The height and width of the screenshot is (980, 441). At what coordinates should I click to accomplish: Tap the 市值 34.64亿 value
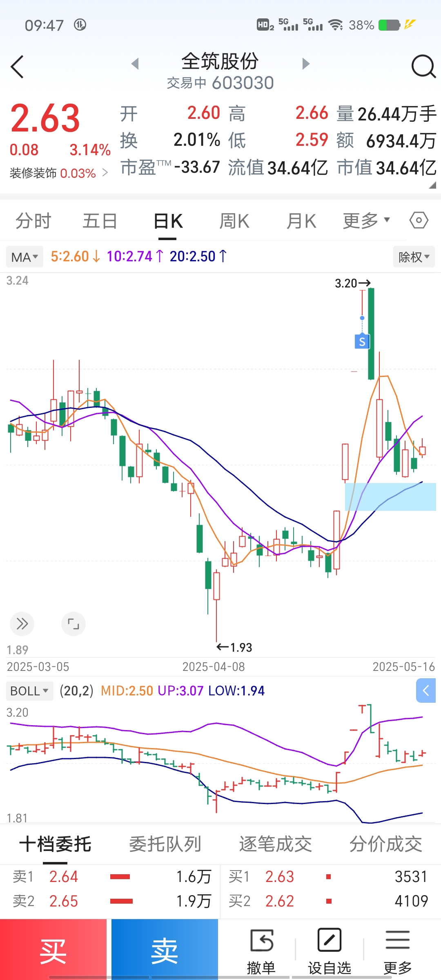(x=406, y=168)
